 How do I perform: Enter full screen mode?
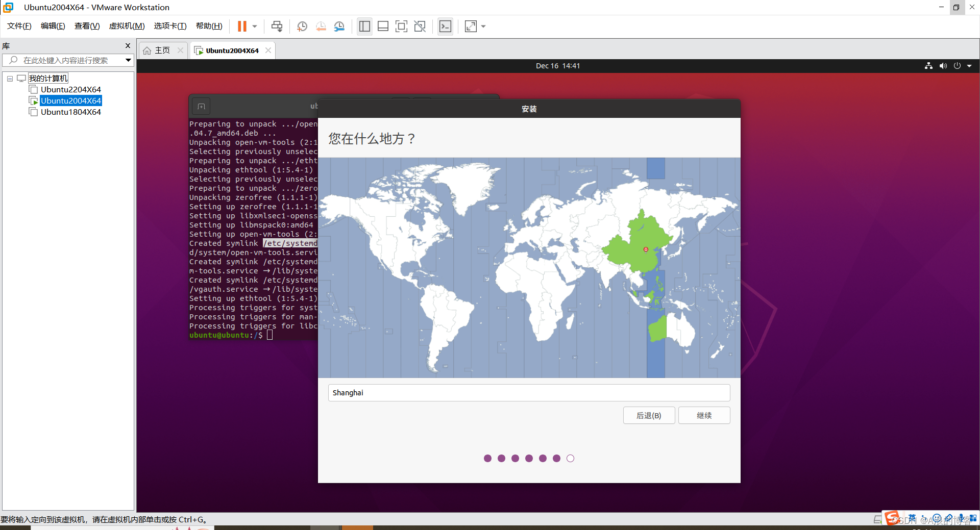[x=401, y=26]
